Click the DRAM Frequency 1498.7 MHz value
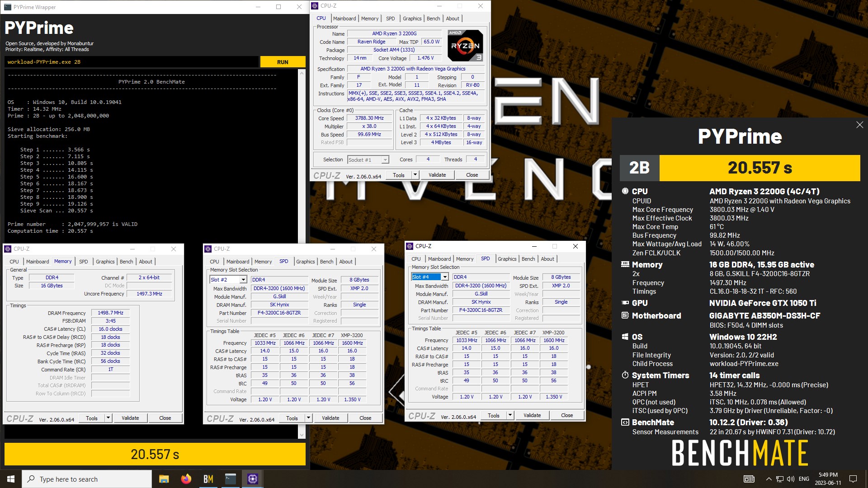 110,313
